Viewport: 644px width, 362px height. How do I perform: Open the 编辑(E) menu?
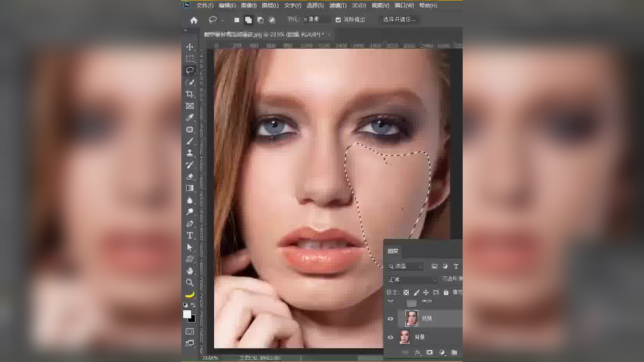tap(227, 5)
